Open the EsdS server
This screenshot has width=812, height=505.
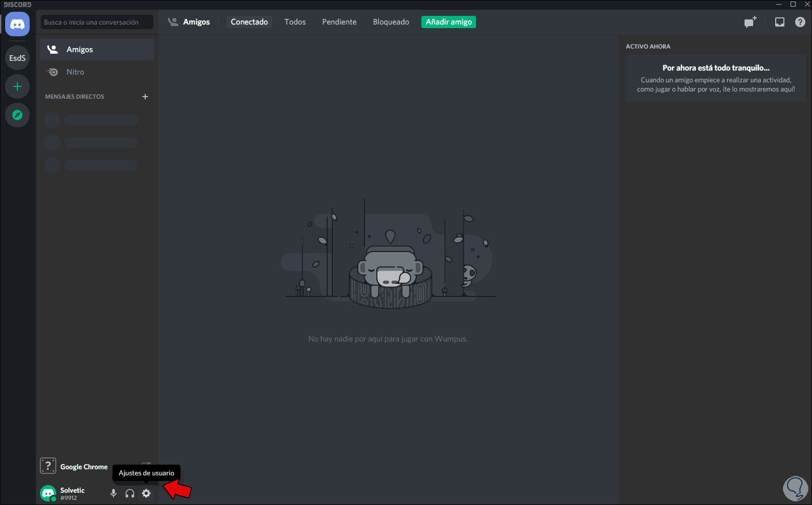[17, 58]
